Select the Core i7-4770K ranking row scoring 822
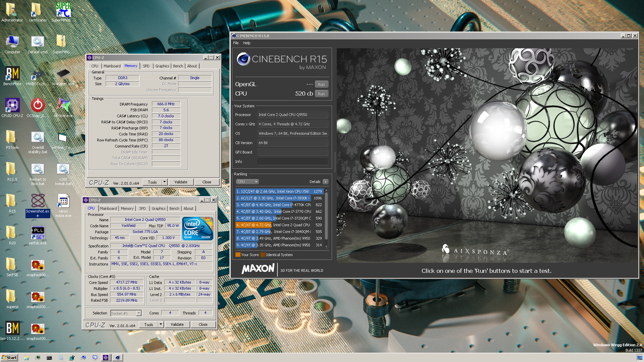The height and width of the screenshot is (362, 644). click(279, 205)
